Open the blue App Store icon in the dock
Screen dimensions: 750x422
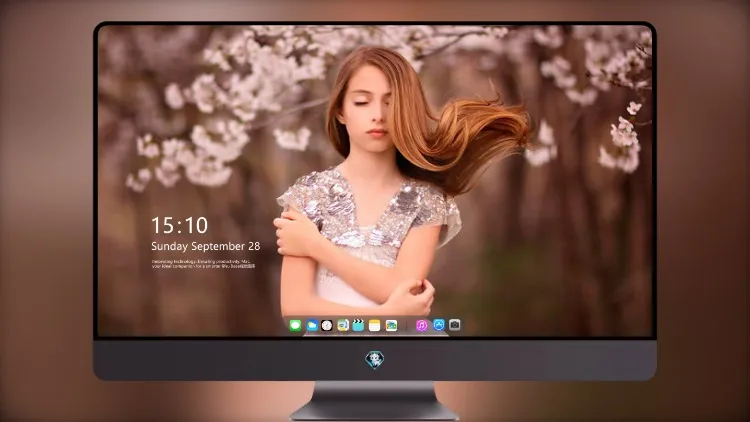click(x=439, y=325)
